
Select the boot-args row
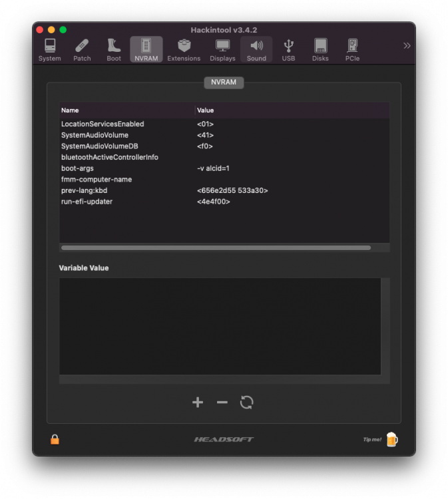pyautogui.click(x=224, y=168)
